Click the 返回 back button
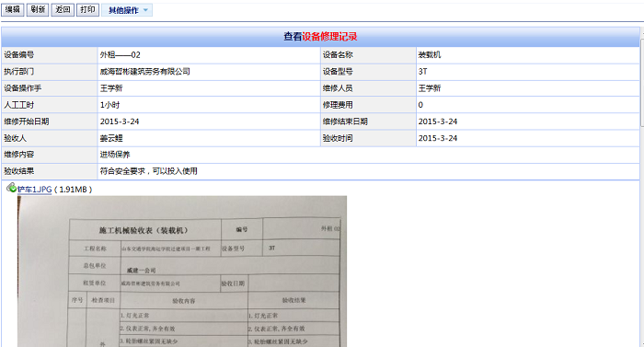Screen dimensions: 644x347 click(x=63, y=9)
